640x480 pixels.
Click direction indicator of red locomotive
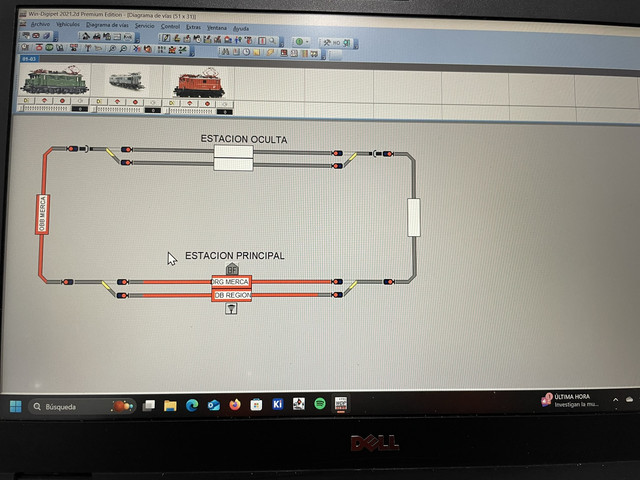pos(189,103)
